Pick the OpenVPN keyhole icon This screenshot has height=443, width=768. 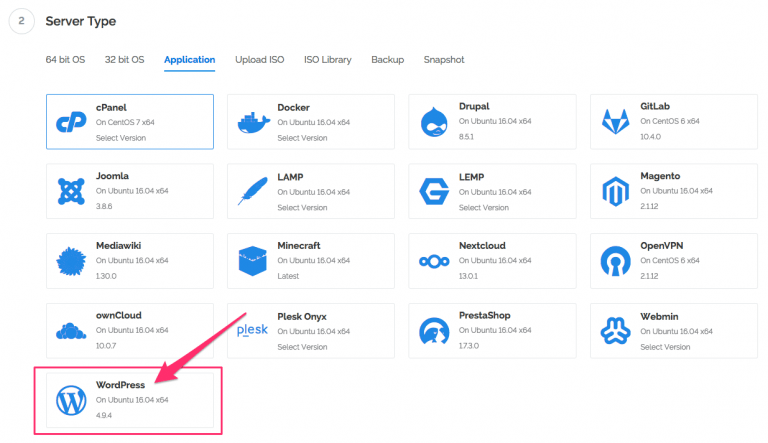[x=615, y=261]
